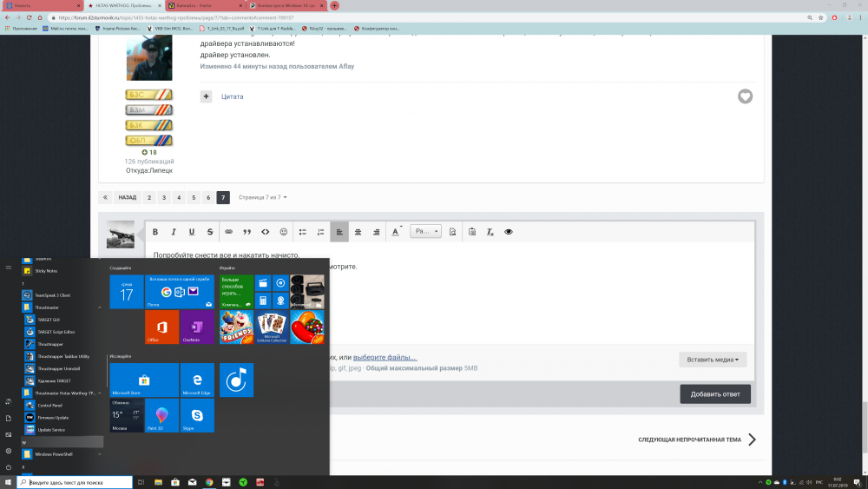Toggle italic formatting in the reply editor
This screenshot has height=489, width=868.
(174, 232)
